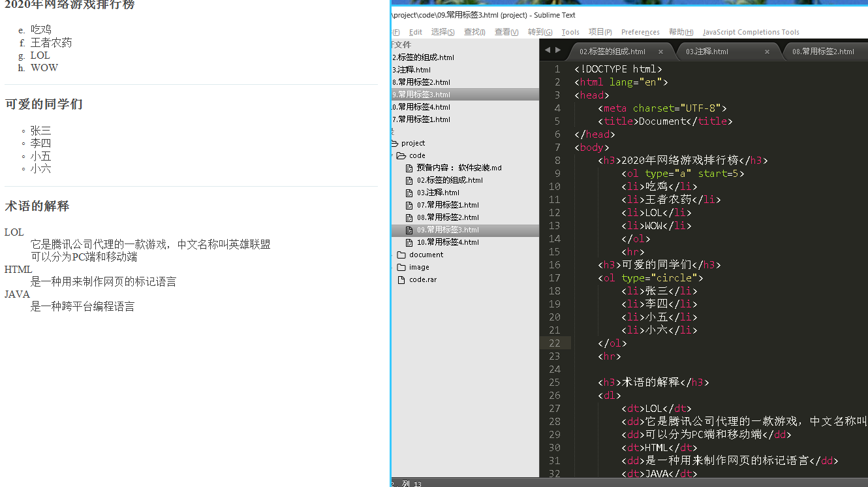Open the Edit menu in Sublime Text
Viewport: 868px width, 487px height.
tap(415, 32)
